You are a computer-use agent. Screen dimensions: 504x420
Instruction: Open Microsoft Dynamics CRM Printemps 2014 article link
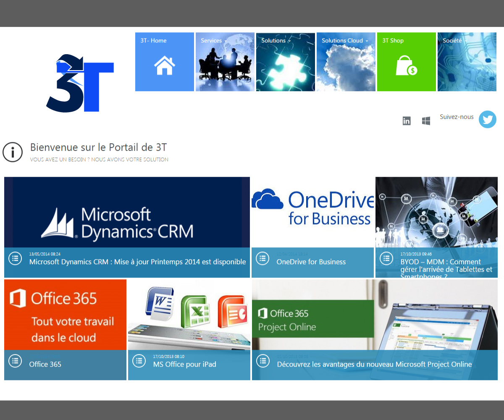[x=137, y=262]
